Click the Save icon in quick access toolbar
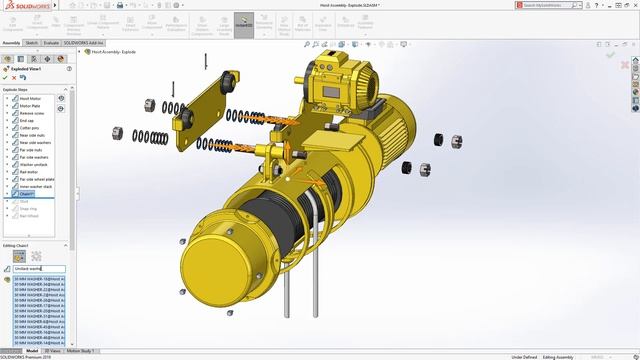The height and width of the screenshot is (360, 640). 107,5
